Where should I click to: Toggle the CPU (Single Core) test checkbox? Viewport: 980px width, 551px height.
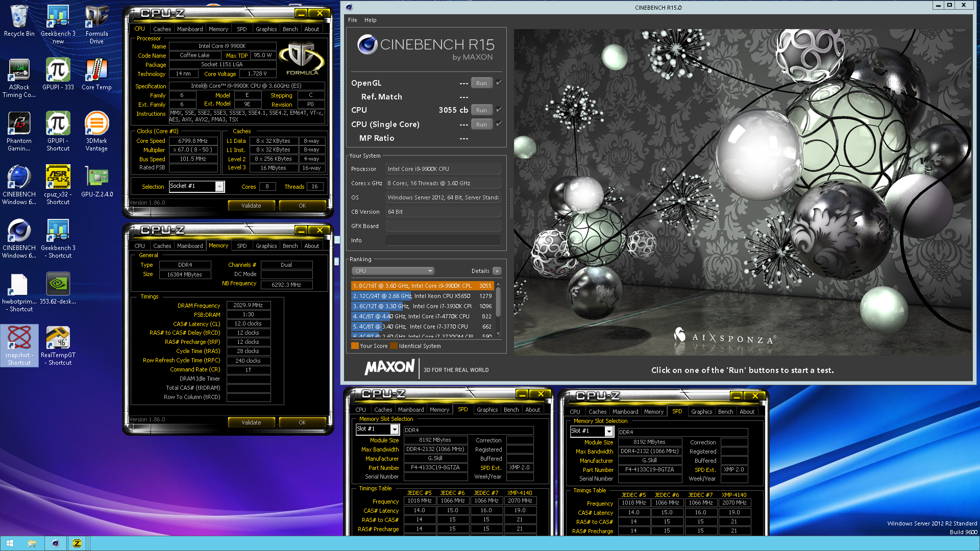pyautogui.click(x=499, y=124)
